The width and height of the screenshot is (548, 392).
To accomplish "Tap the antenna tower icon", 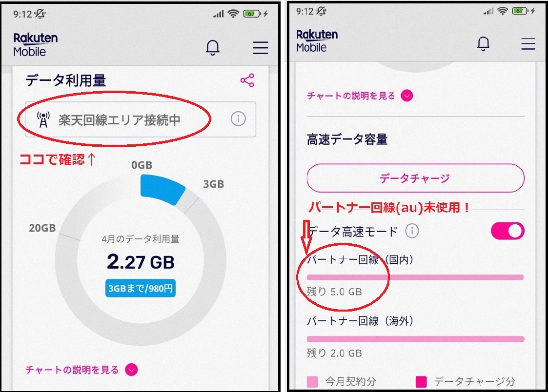I will pos(43,120).
